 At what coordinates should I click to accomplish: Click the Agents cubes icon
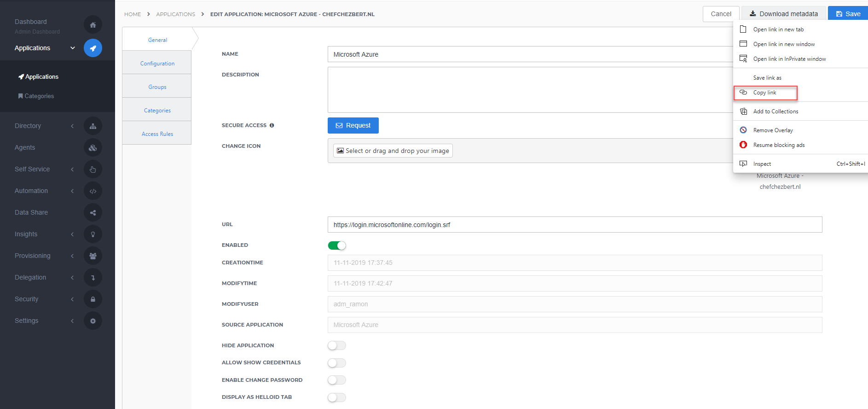click(x=93, y=148)
